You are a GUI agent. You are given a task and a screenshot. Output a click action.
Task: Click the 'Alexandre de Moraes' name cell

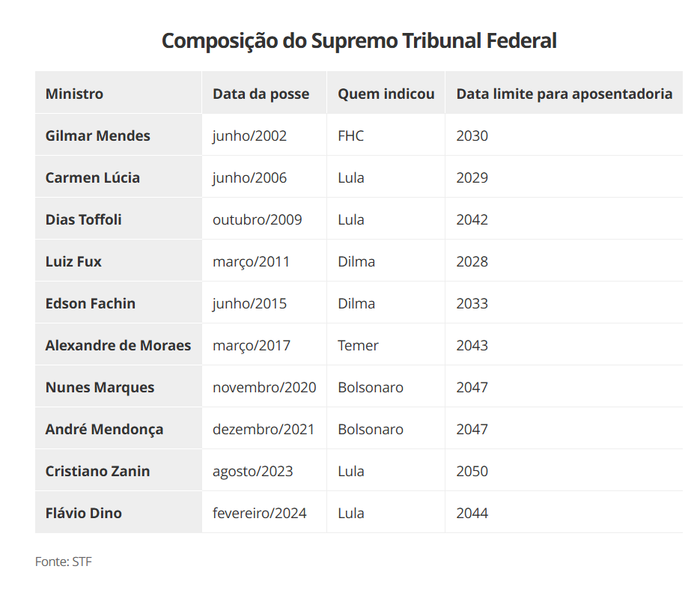(x=118, y=345)
